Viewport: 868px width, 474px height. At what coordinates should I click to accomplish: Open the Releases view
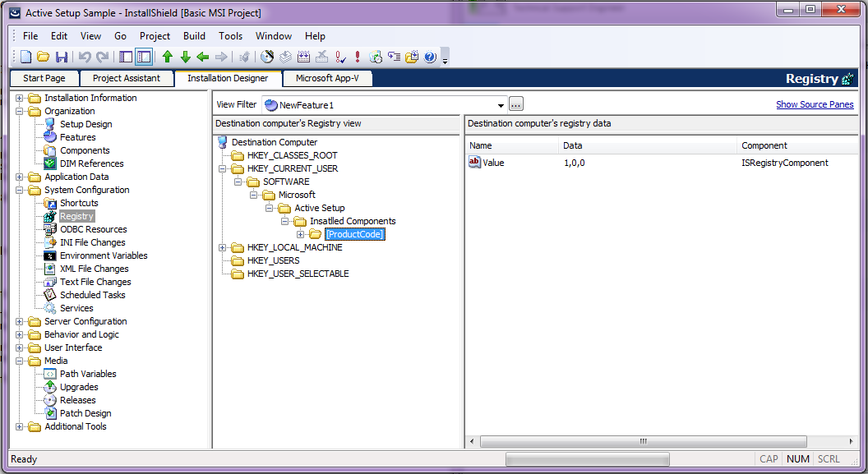click(77, 400)
